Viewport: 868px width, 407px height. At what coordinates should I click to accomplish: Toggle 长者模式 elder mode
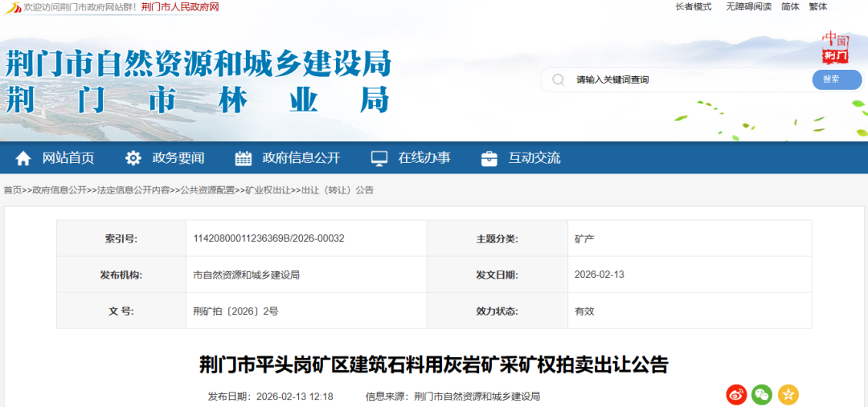[693, 6]
